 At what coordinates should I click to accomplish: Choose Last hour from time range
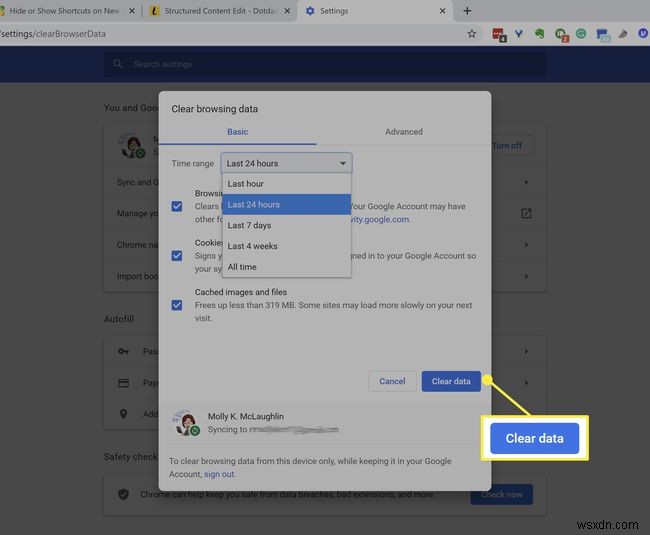pyautogui.click(x=286, y=184)
